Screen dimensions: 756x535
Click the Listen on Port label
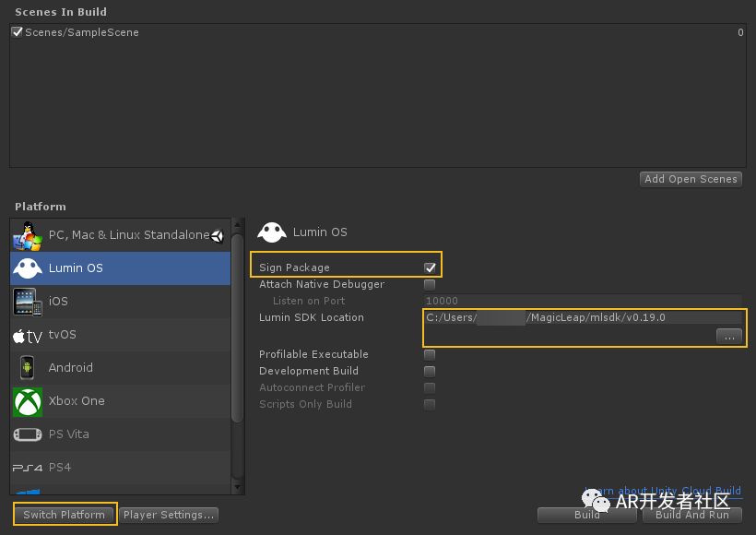[309, 301]
